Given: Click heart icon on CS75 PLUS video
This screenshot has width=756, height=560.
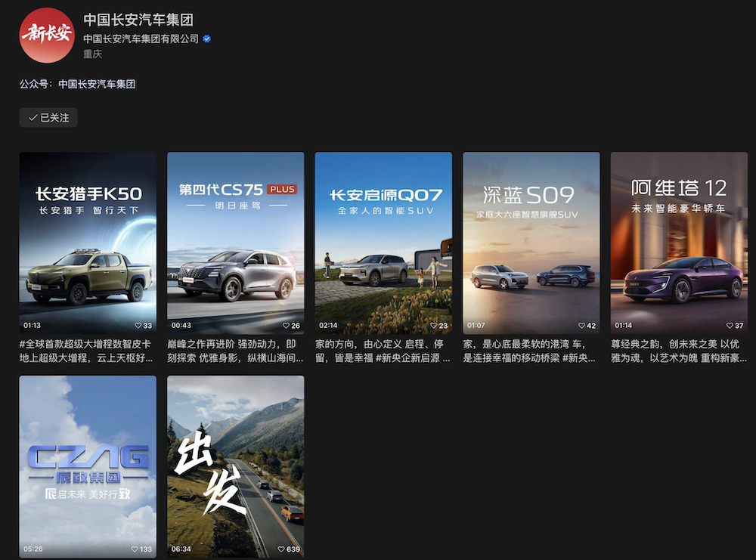Looking at the screenshot, I should click(x=286, y=326).
